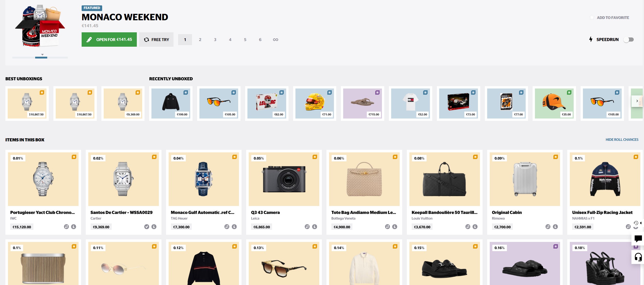Click the Free Try button

point(156,40)
